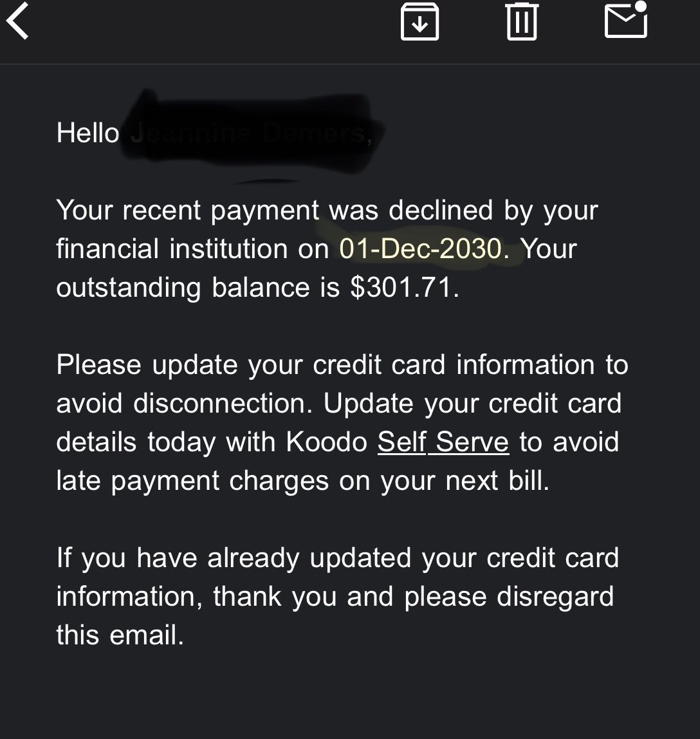Viewport: 700px width, 739px height.
Task: Tap the word Koodo in the message
Action: tap(326, 442)
